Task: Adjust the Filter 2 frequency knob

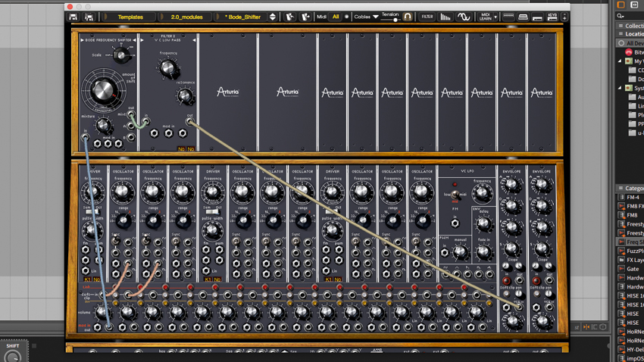Action: pos(167,67)
